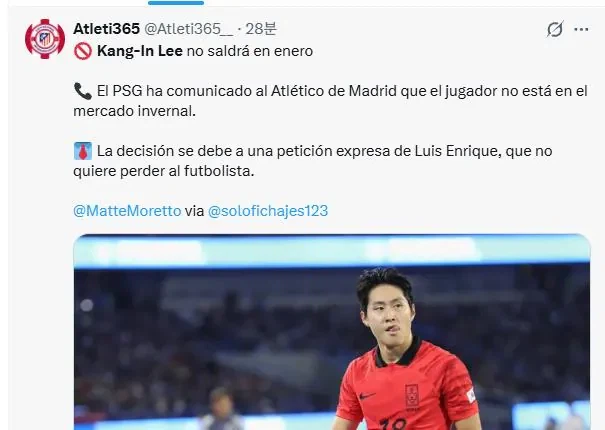
Task: Click the bold Kang-In Lee text
Action: 140,51
